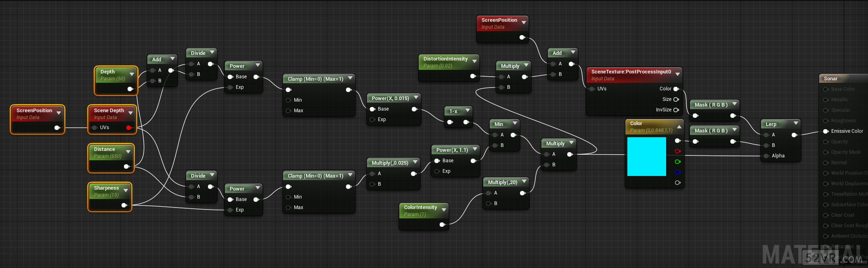Click the InvSize output pin on SceneTexture
This screenshot has width=868, height=268.
click(x=676, y=110)
